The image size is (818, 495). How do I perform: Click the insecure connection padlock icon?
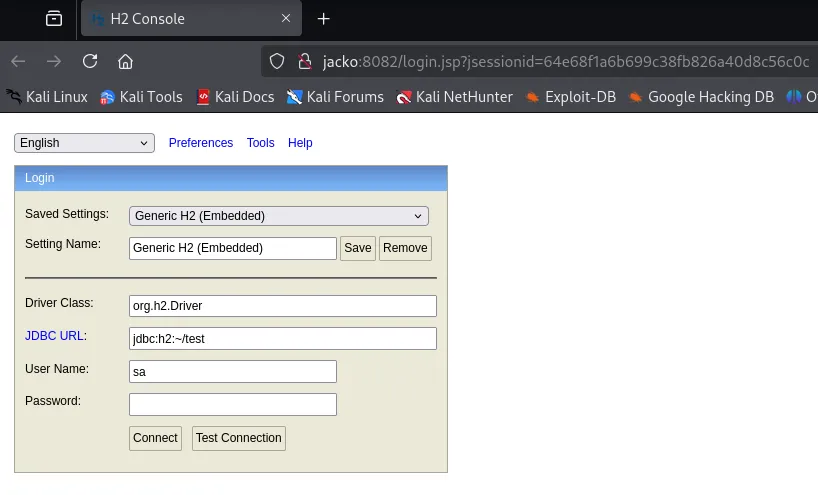tap(305, 62)
